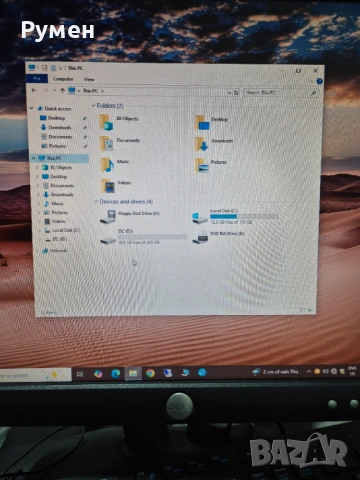Click the This PC address bar path
Image resolution: width=360 pixels, height=480 pixels.
coord(90,91)
